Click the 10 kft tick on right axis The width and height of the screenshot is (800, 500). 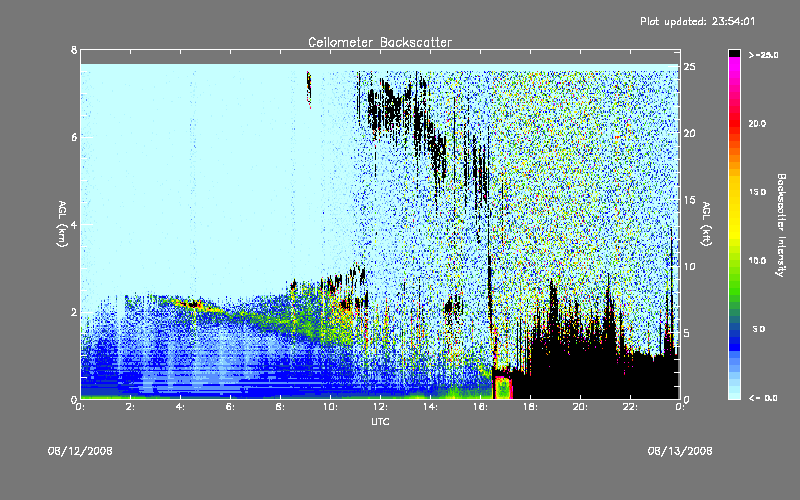689,266
